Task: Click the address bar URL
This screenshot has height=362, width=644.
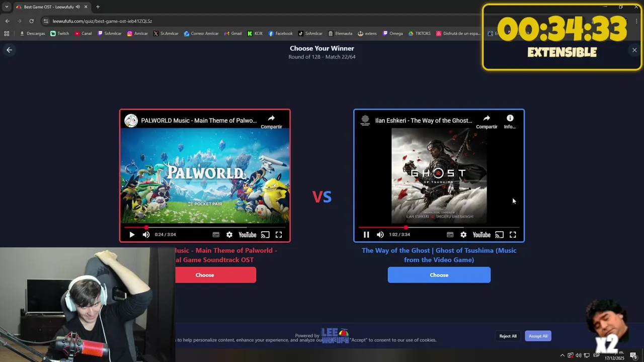Action: [102, 21]
